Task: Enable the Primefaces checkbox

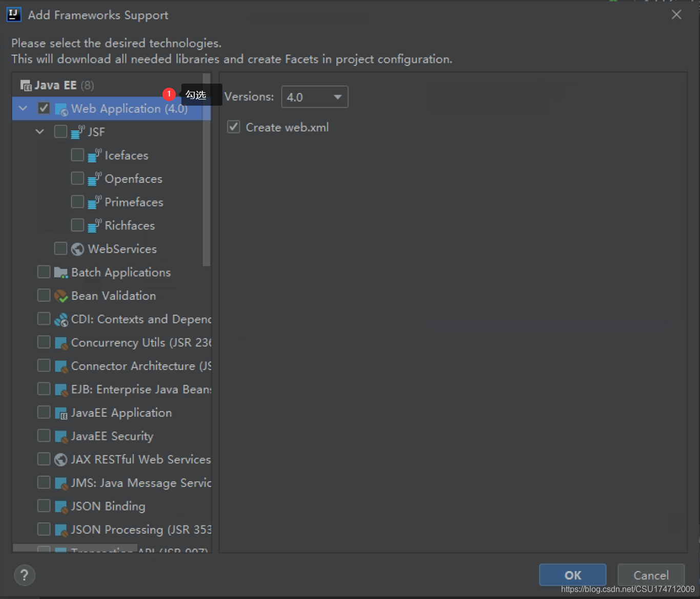Action: [77, 202]
